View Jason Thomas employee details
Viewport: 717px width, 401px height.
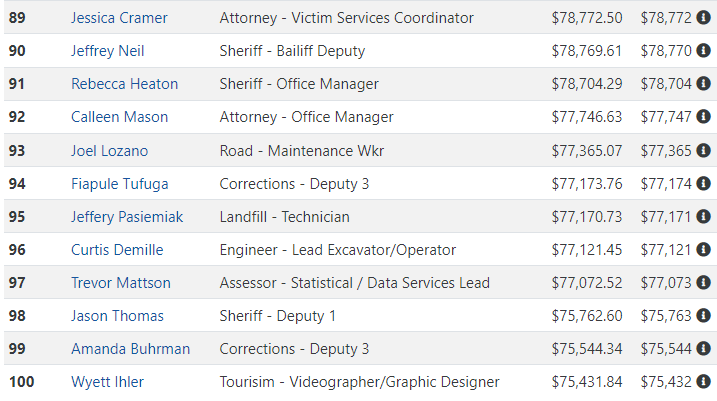coord(117,316)
